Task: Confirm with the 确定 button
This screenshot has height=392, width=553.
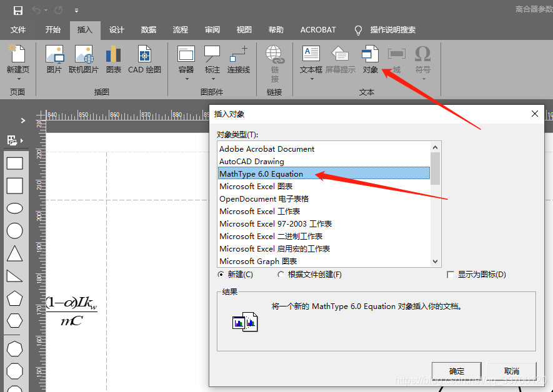Action: tap(457, 371)
